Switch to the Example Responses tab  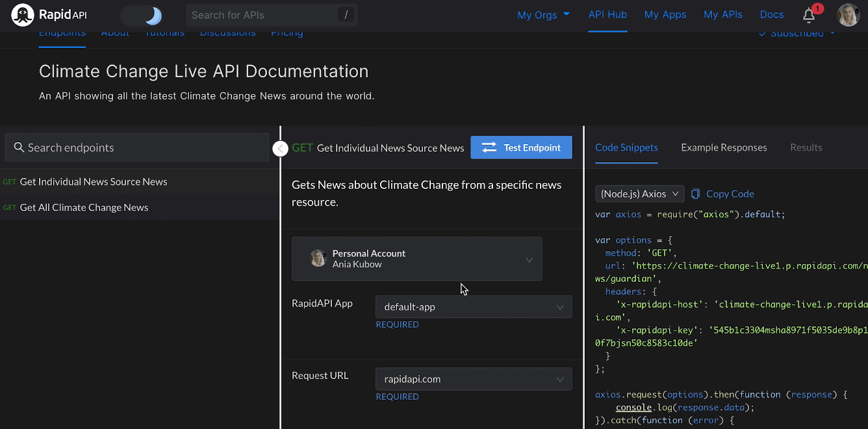tap(724, 147)
